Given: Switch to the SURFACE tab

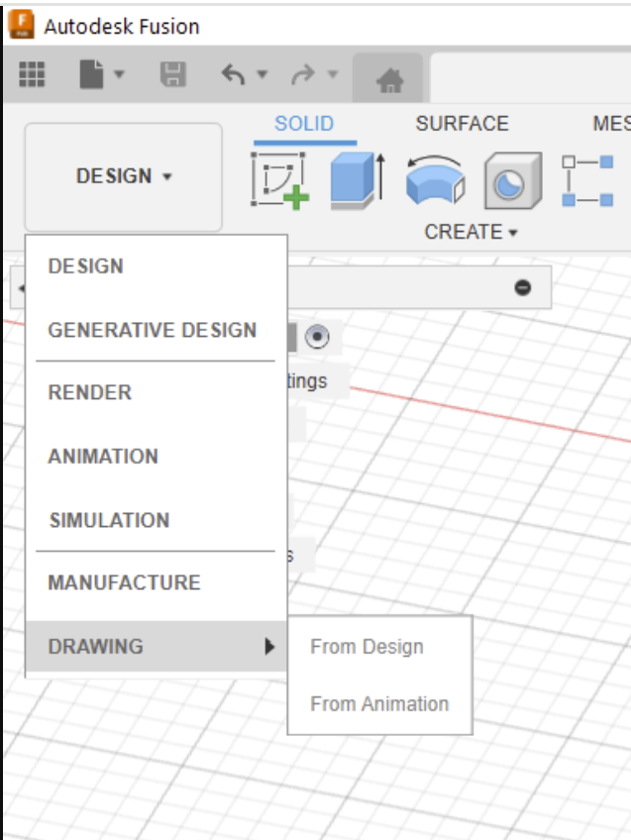Looking at the screenshot, I should coord(462,124).
